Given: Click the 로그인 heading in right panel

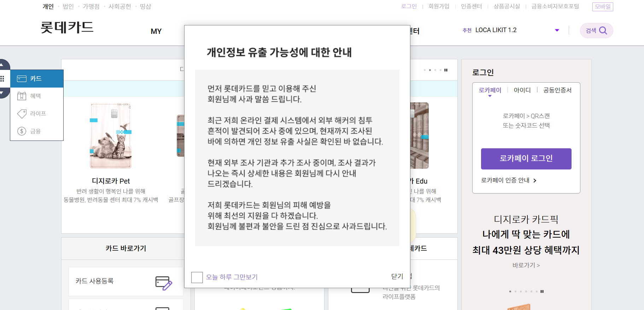Looking at the screenshot, I should pyautogui.click(x=483, y=72).
